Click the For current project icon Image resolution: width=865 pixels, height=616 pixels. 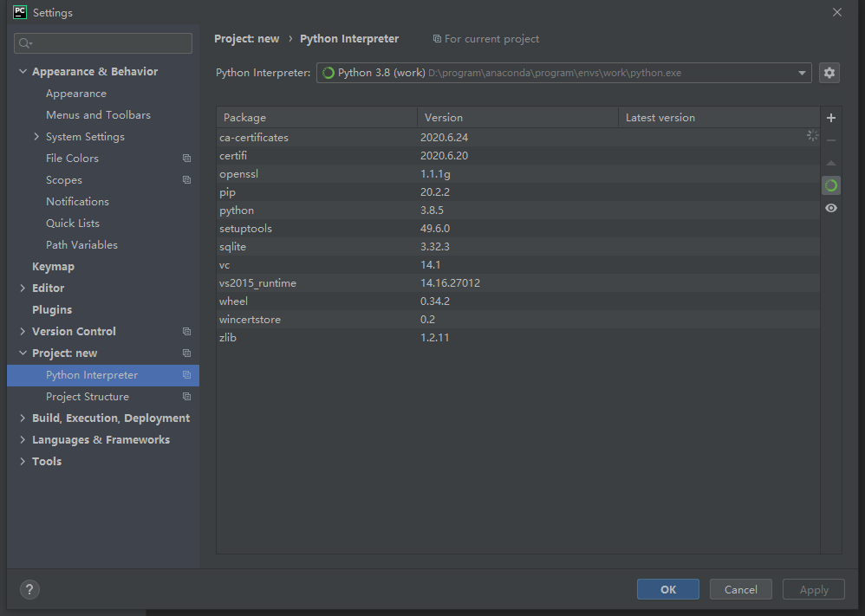click(x=437, y=39)
